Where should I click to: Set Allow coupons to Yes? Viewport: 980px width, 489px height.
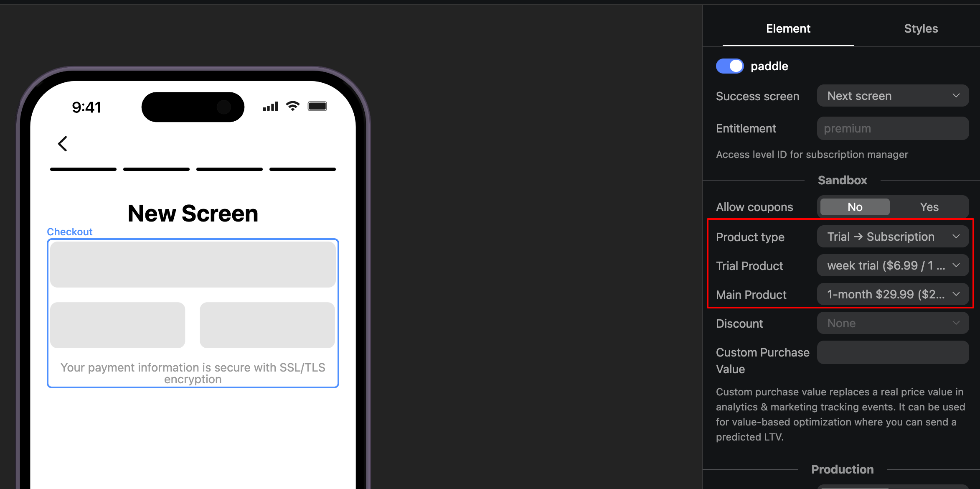929,207
